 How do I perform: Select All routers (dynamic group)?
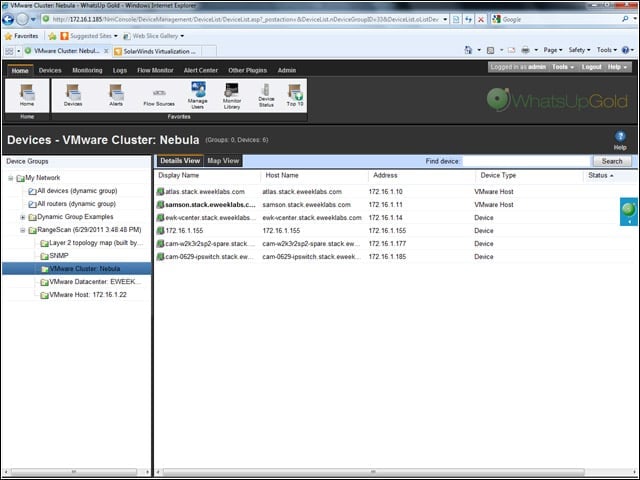point(76,204)
